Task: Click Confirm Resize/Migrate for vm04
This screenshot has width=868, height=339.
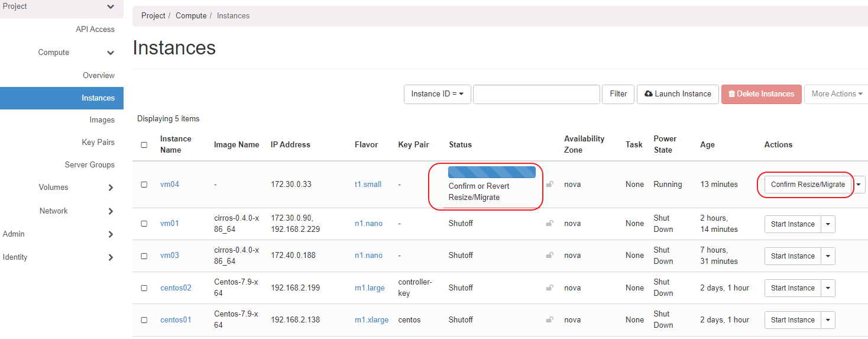Action: pos(808,185)
